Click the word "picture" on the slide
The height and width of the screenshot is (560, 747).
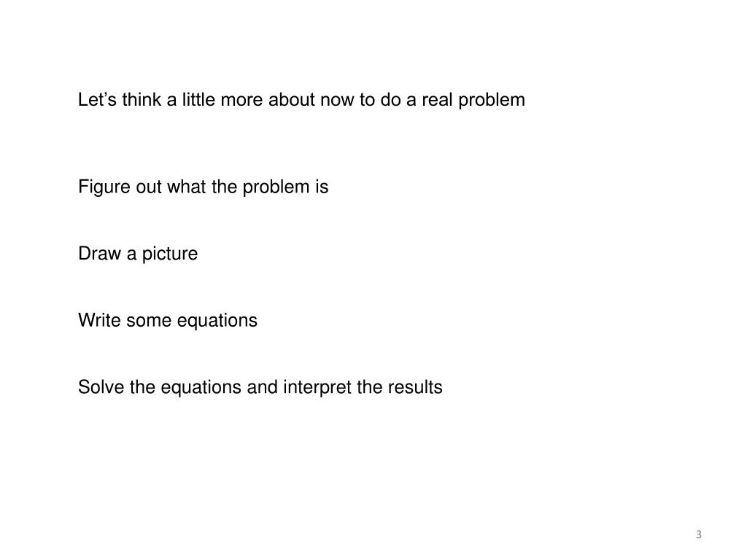click(x=169, y=254)
